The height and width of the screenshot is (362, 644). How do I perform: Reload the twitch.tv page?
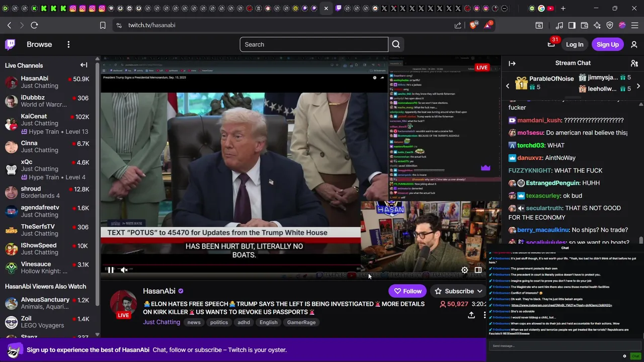click(34, 25)
